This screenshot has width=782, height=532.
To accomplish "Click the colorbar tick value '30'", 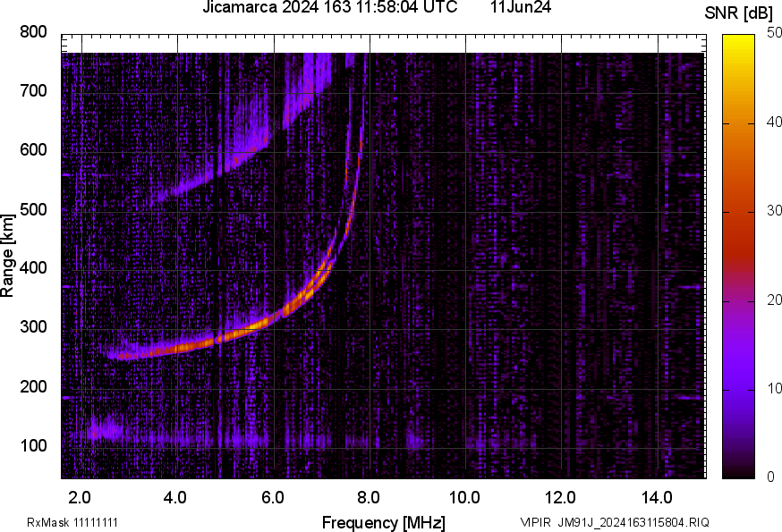I will click(x=775, y=210).
